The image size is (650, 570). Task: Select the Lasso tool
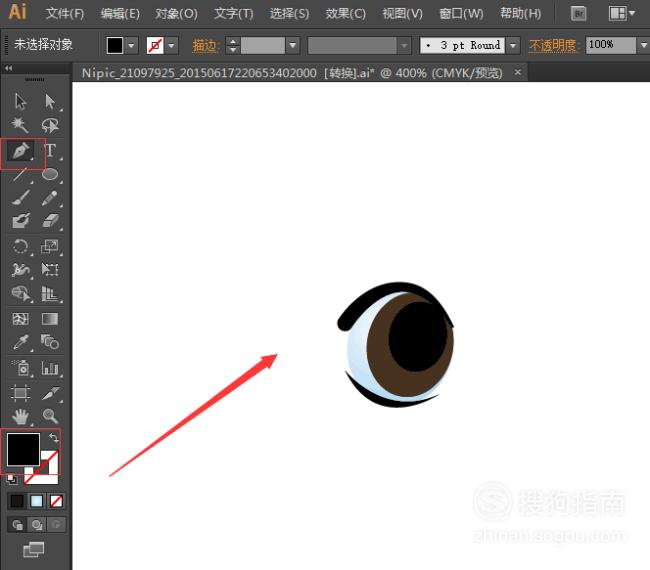click(x=50, y=125)
